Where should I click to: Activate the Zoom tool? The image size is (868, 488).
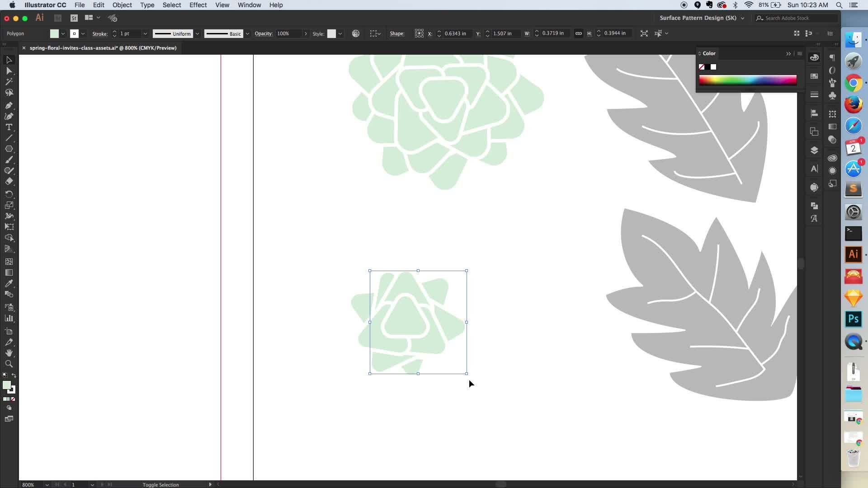[9, 364]
